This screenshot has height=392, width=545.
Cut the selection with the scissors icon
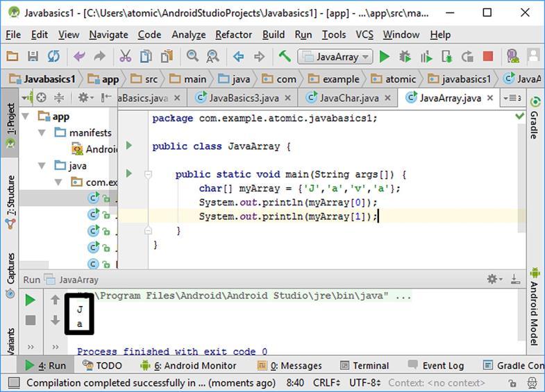click(125, 56)
